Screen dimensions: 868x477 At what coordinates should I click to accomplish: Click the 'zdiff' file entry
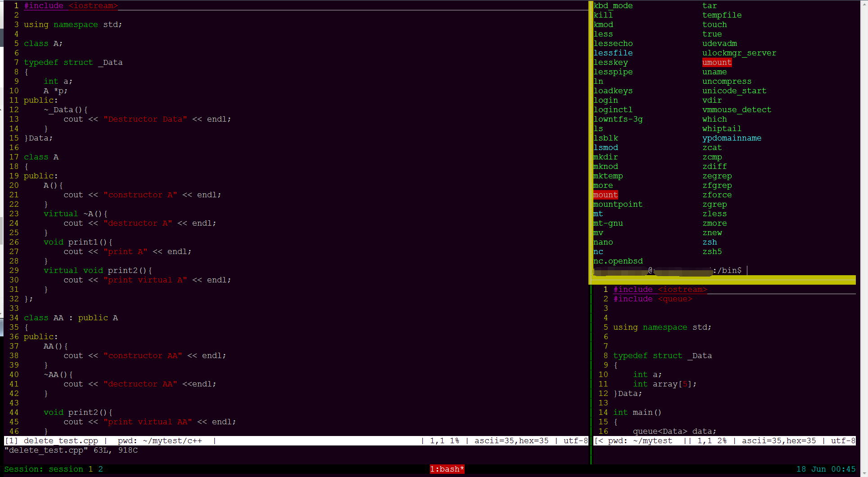pyautogui.click(x=714, y=166)
